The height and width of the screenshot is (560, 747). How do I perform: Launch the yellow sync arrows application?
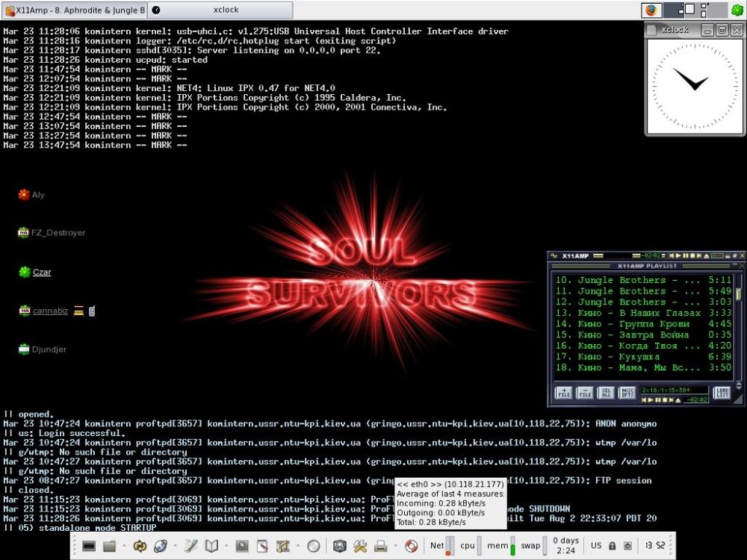point(140,546)
